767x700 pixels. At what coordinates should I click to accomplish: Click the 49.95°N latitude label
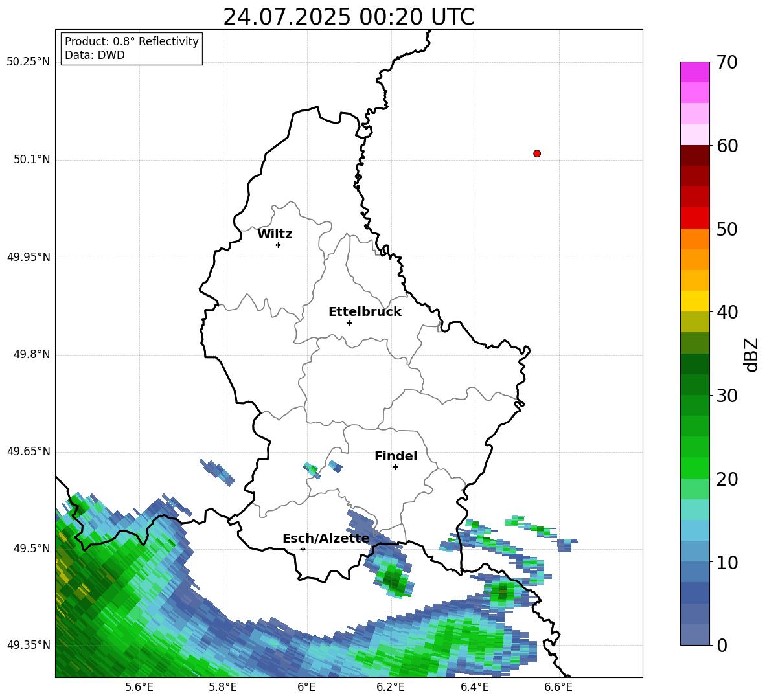click(x=29, y=257)
